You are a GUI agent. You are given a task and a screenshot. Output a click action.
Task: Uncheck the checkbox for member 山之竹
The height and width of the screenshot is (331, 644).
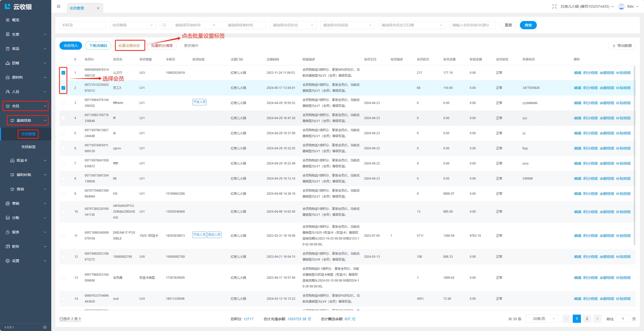click(x=63, y=73)
